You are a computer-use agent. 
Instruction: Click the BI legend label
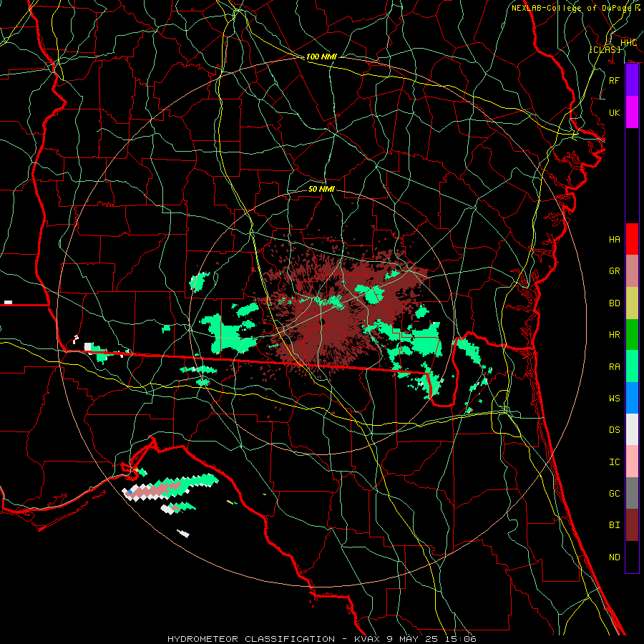[x=614, y=525]
